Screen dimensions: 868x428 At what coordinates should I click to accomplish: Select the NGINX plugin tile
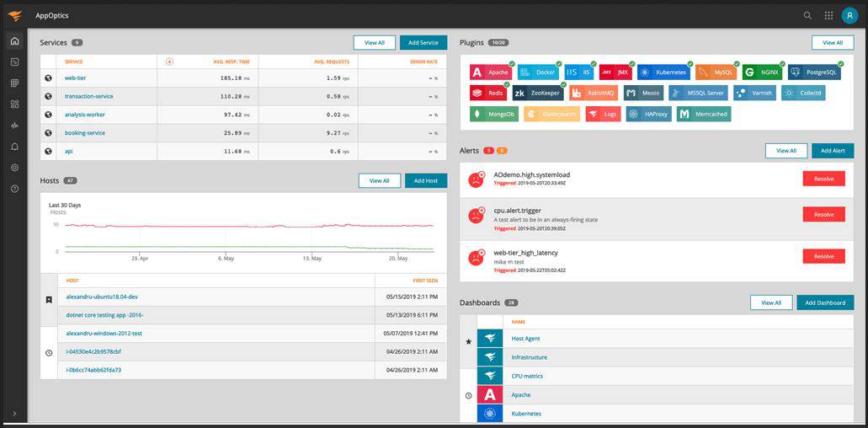coord(762,72)
